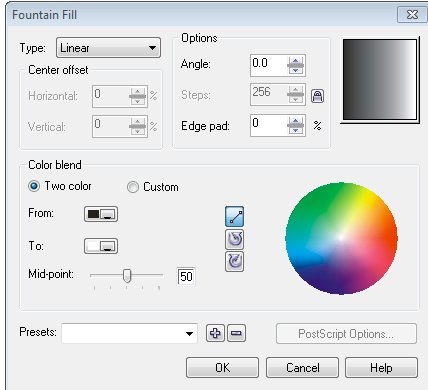428x390 pixels.
Task: Click the Mid-point value field showing 50
Action: coord(186,276)
